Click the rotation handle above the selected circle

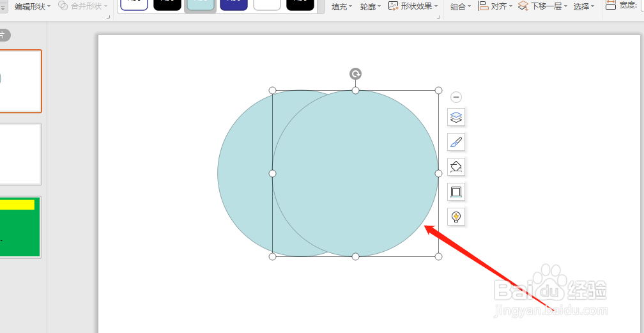click(355, 74)
